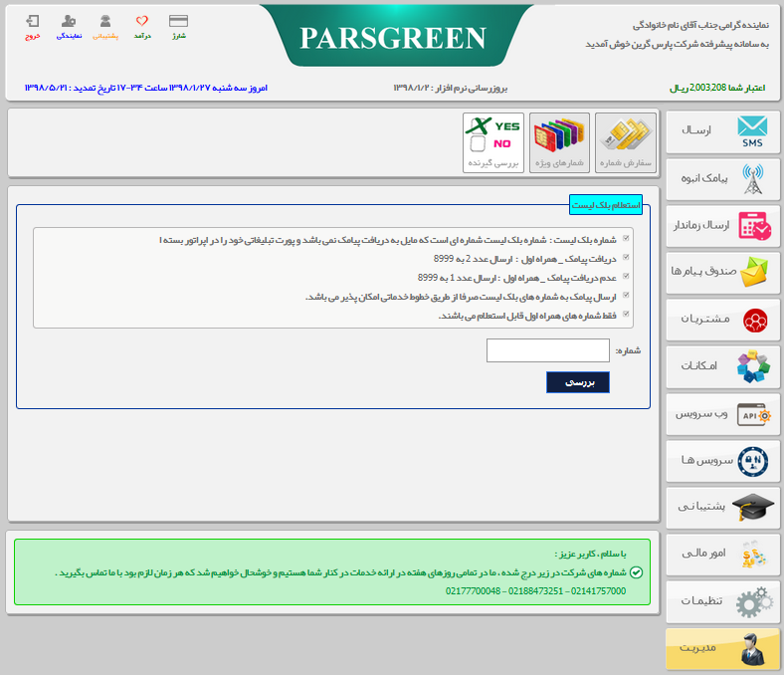Open the reseller (نمایندگی) icon
784x675 pixels.
(x=69, y=21)
